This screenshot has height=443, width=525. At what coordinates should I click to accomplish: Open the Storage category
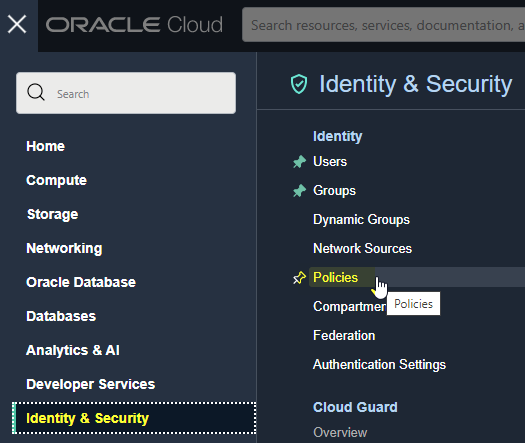[53, 215]
